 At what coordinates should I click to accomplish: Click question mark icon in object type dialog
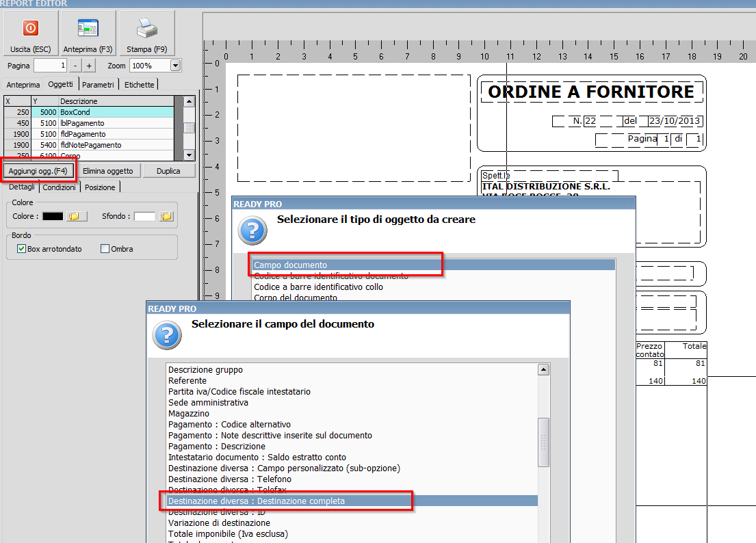252,230
